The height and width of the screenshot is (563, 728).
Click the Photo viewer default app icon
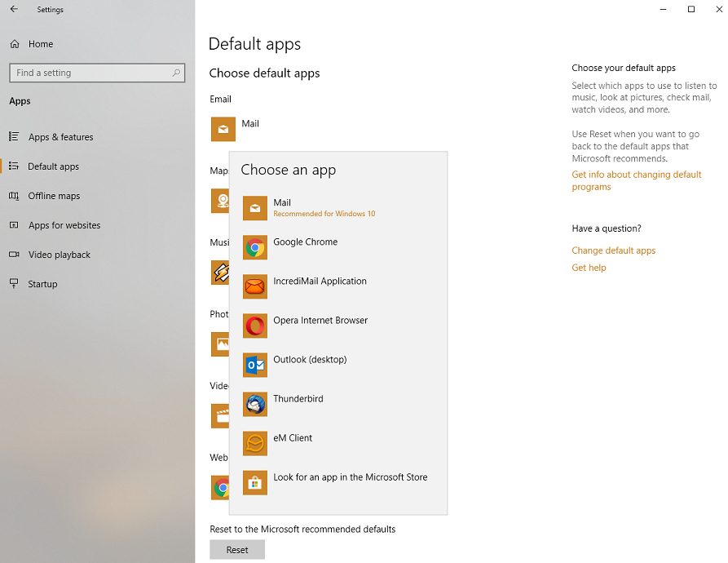(220, 344)
